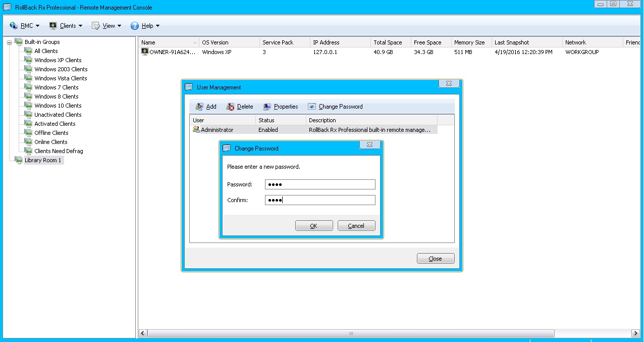Click the Windows XP Clients group icon

tap(28, 60)
